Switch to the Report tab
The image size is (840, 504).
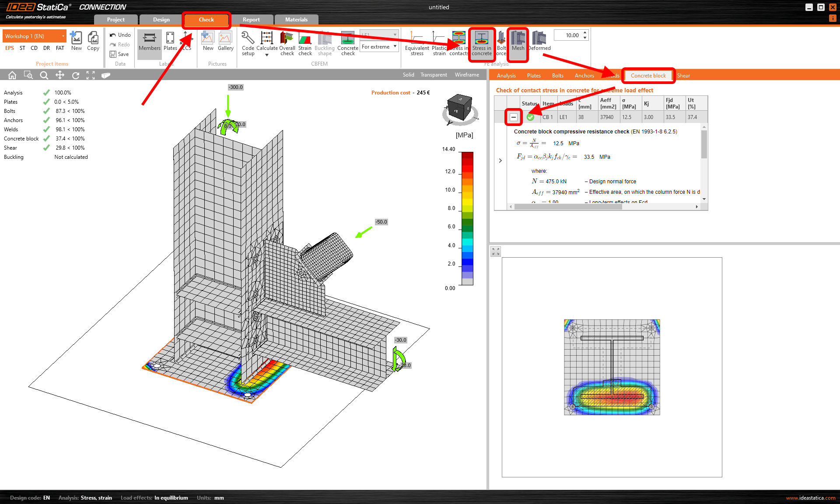tap(251, 20)
